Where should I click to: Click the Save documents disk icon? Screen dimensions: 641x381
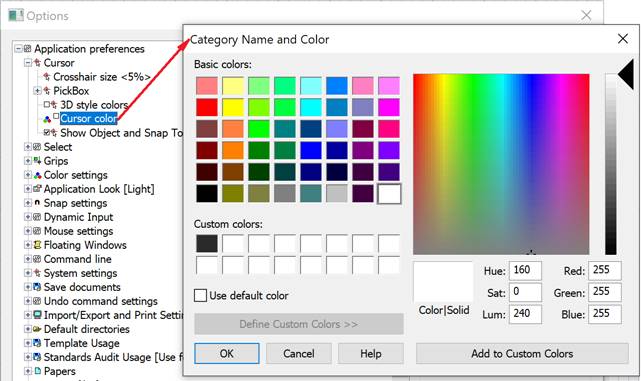click(x=37, y=287)
